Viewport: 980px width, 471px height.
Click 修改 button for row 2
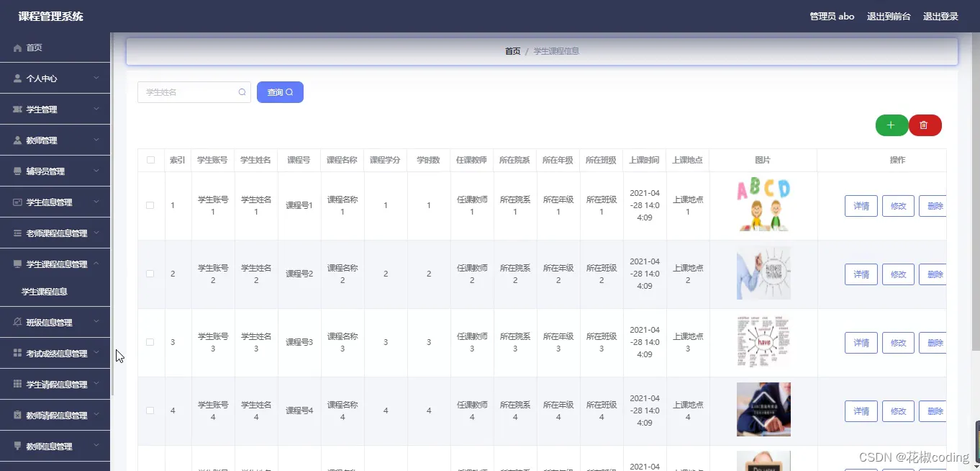[899, 274]
